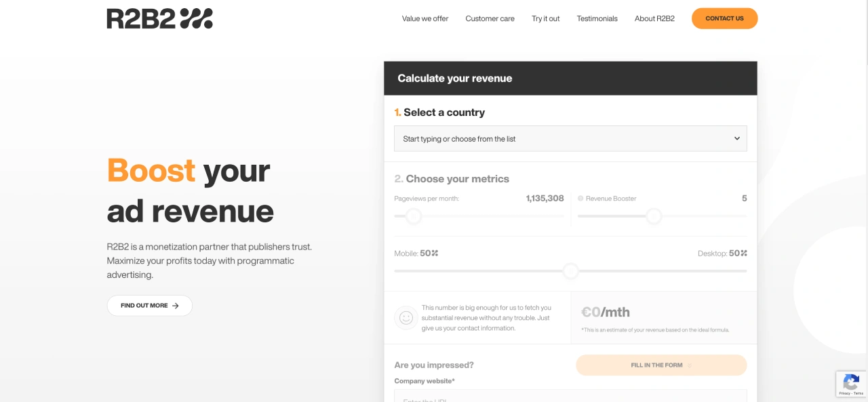This screenshot has width=868, height=402.
Task: Click the reCAPTCHA badge icon
Action: click(851, 382)
